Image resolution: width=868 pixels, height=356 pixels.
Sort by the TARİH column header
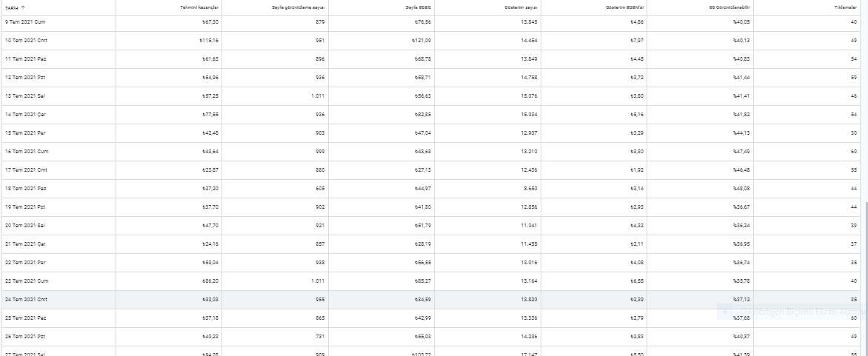[12, 7]
